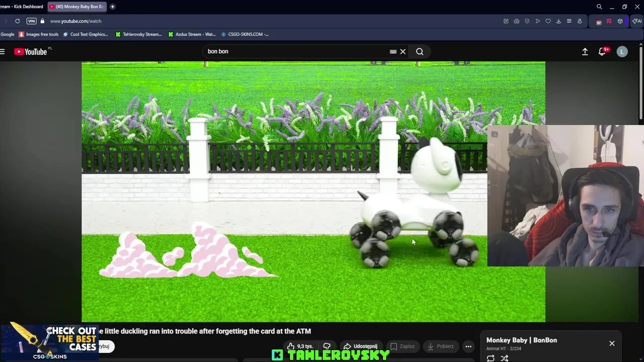The width and height of the screenshot is (644, 362).
Task: Open a new browser tab with plus
Action: [x=112, y=7]
